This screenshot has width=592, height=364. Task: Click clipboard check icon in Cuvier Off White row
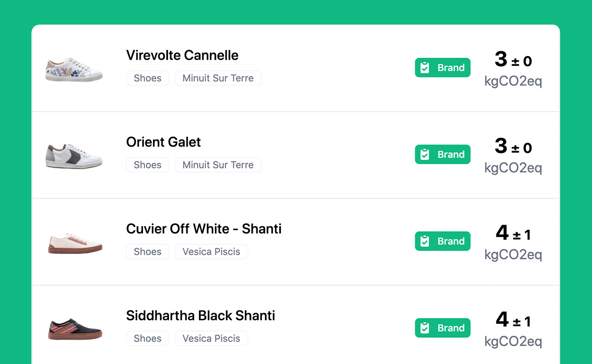425,241
